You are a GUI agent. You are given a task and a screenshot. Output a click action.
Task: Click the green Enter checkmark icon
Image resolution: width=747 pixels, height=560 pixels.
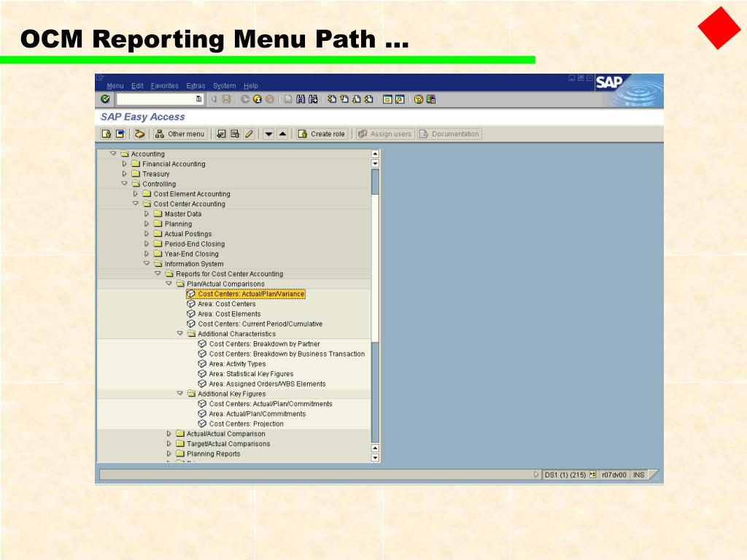click(105, 99)
